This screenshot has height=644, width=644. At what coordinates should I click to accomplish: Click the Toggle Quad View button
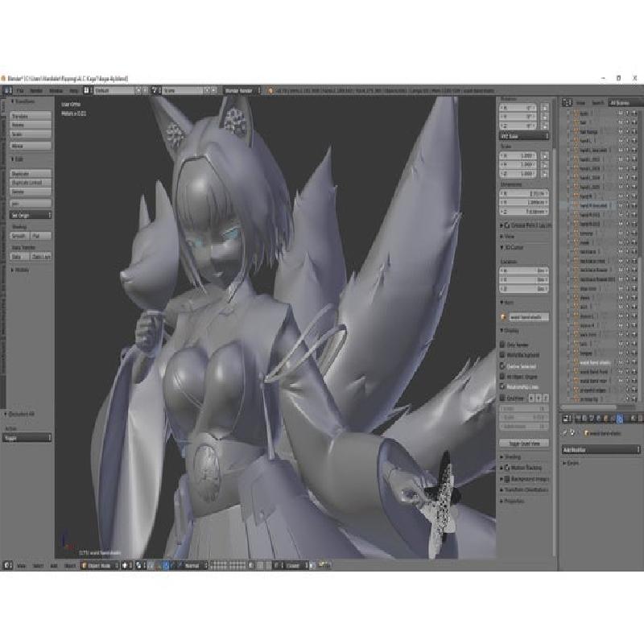(524, 444)
